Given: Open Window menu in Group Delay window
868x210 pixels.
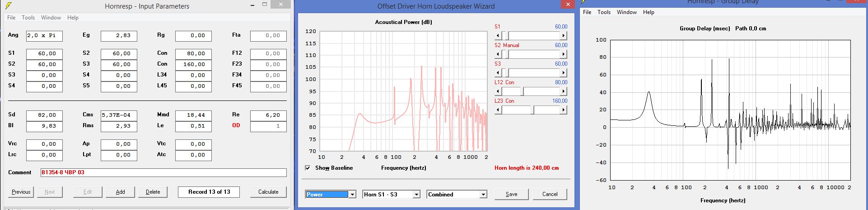Looking at the screenshot, I should 627,12.
